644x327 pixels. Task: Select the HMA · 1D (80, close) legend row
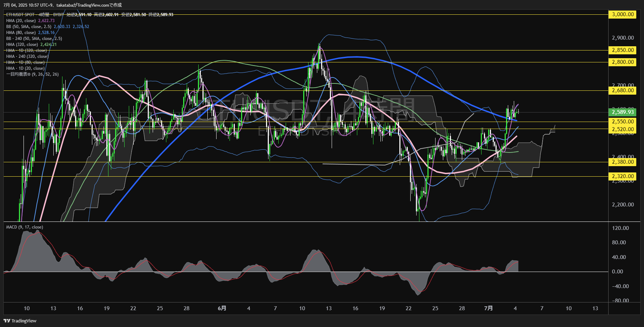pyautogui.click(x=25, y=62)
